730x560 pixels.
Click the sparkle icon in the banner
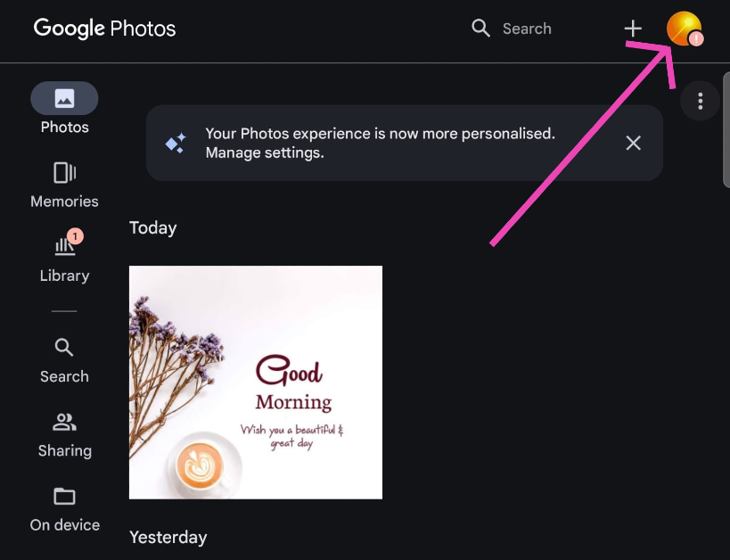pyautogui.click(x=176, y=143)
